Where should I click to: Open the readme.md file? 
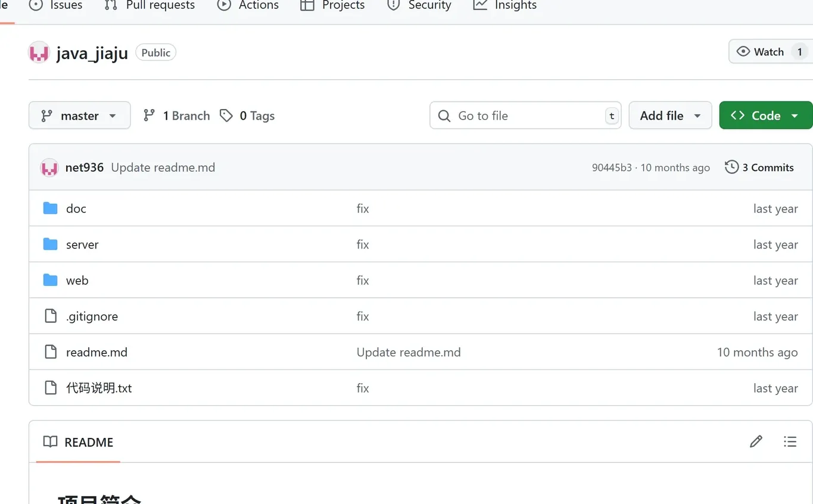click(x=96, y=352)
